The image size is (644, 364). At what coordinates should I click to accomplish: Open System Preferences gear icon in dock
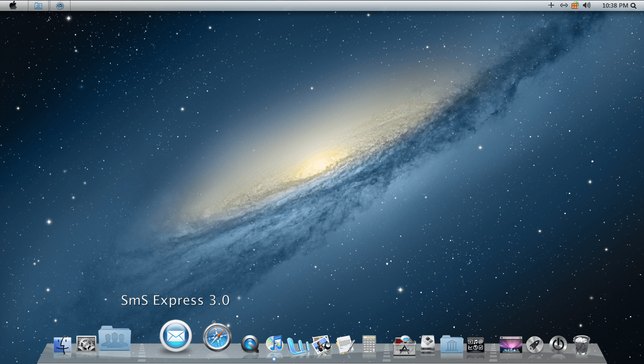click(86, 344)
